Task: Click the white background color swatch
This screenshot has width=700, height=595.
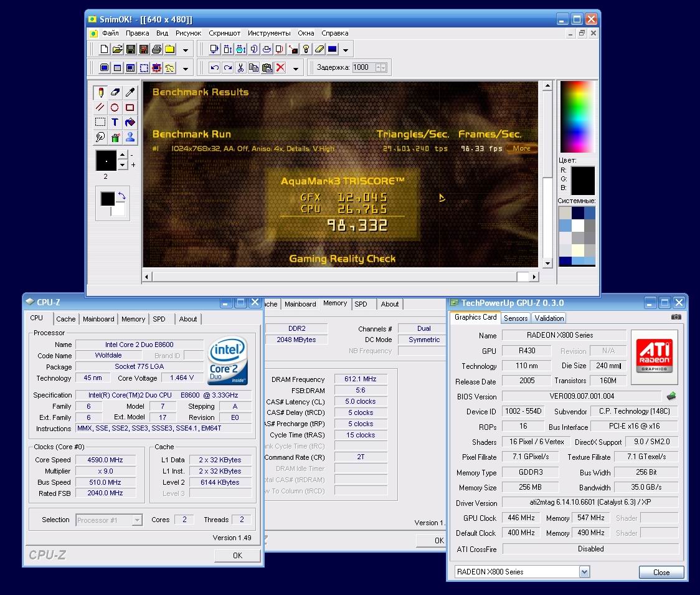Action: [119, 210]
